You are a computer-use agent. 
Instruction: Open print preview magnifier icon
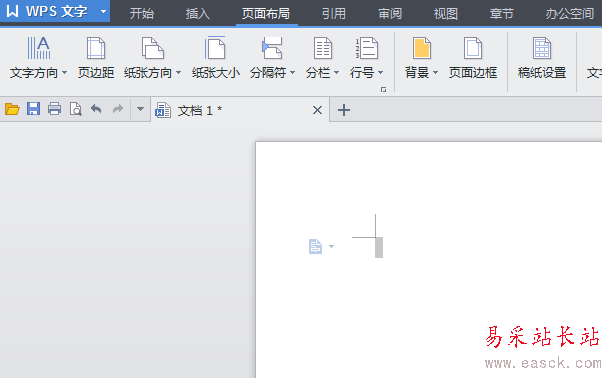[x=76, y=109]
